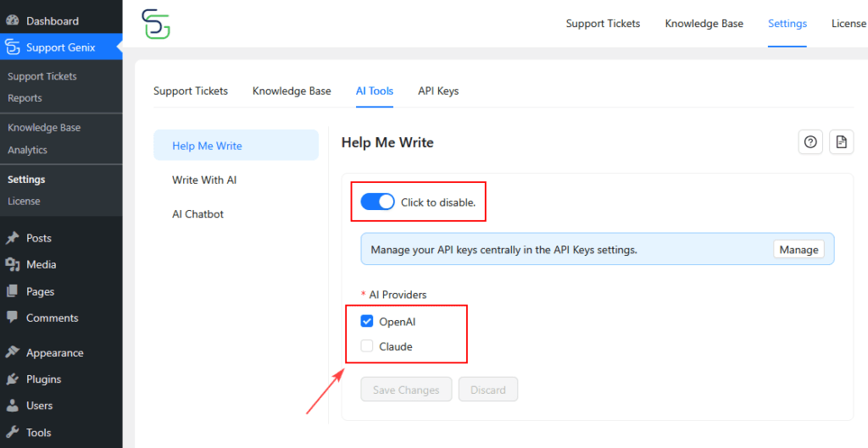Select Help Me Write in side panel
This screenshot has width=868, height=448.
(236, 146)
